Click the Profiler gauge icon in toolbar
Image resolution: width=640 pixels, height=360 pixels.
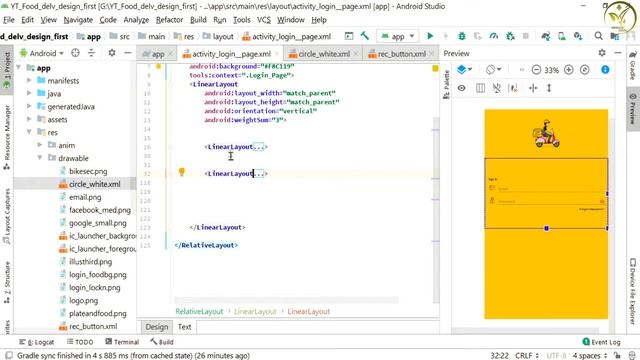pos(493,36)
